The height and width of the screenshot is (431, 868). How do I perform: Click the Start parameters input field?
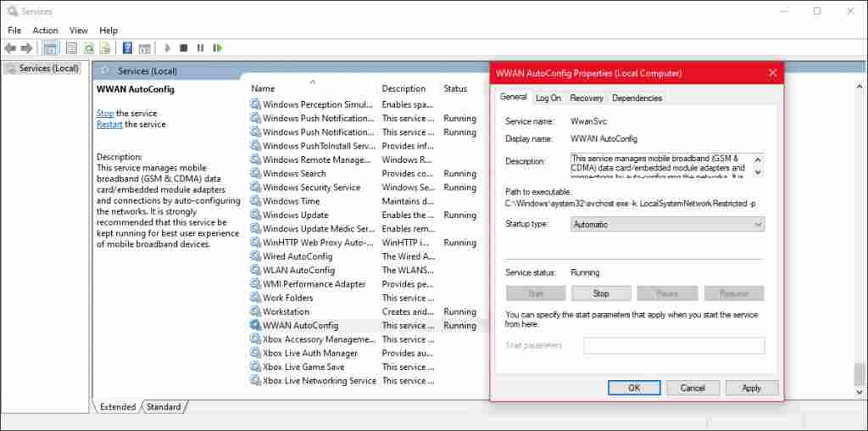tap(674, 345)
